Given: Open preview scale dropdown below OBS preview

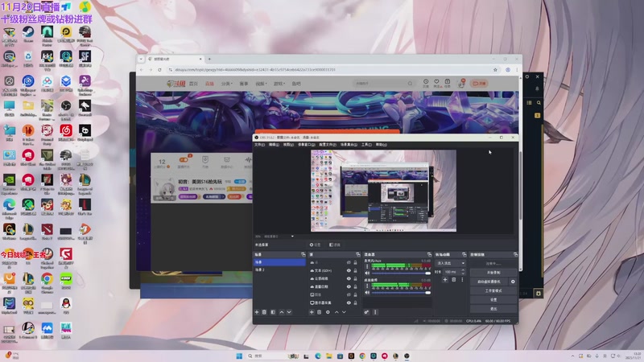Looking at the screenshot, I should click(292, 237).
